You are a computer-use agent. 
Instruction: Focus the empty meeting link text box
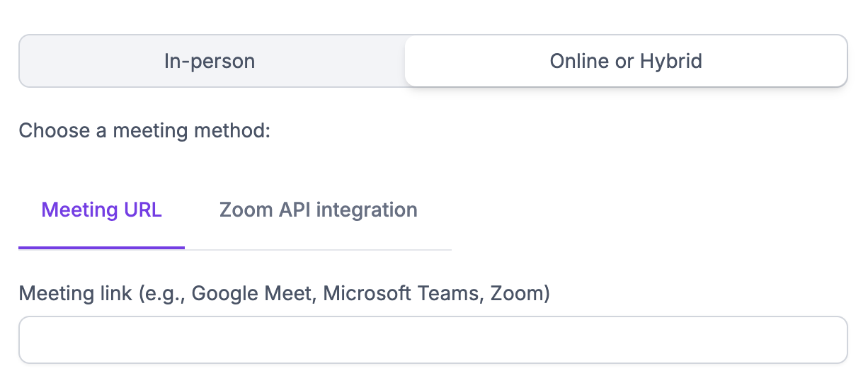(433, 340)
